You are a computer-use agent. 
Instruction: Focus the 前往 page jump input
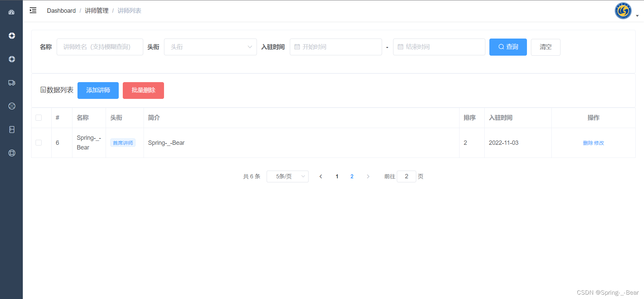tap(407, 176)
